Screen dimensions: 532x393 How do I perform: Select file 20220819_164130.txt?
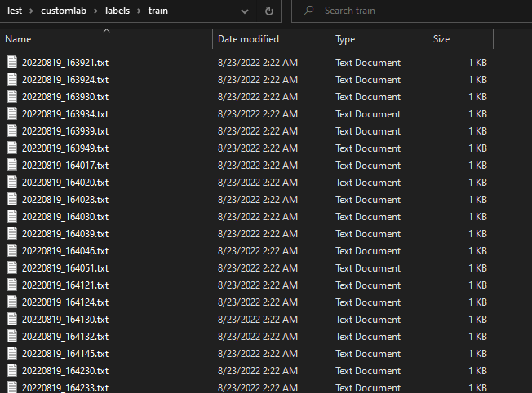[x=65, y=320]
